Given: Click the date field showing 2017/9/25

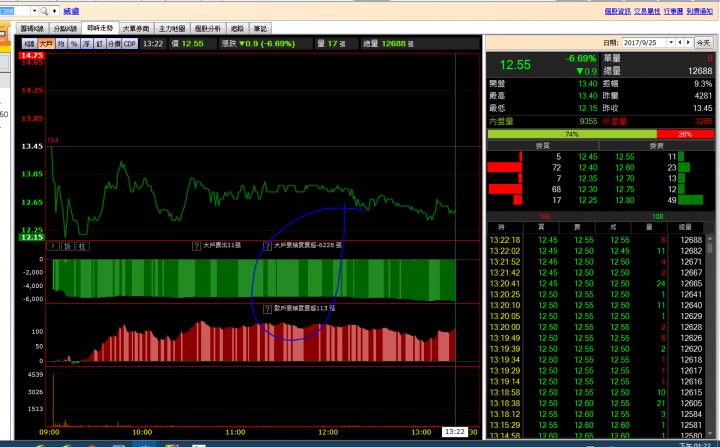Looking at the screenshot, I should [645, 42].
